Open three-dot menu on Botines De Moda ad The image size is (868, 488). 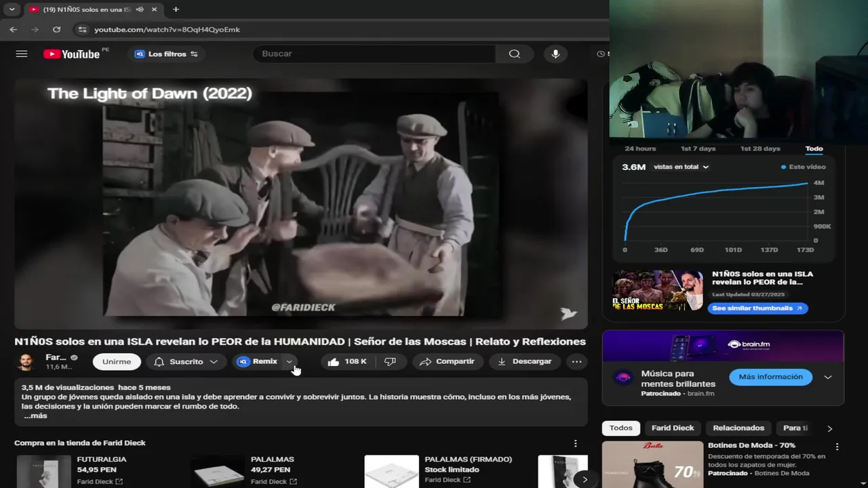(837, 447)
